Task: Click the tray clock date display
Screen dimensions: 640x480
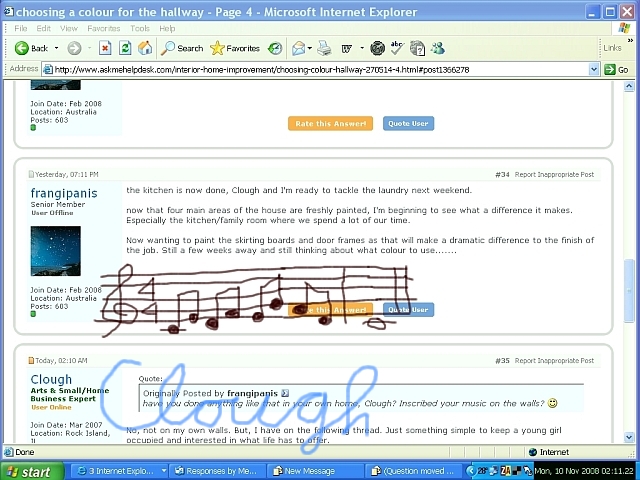Action: pyautogui.click(x=584, y=471)
